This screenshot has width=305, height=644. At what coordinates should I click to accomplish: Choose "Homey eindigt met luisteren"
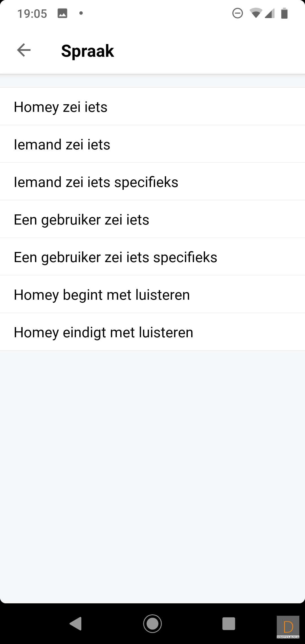(x=152, y=332)
